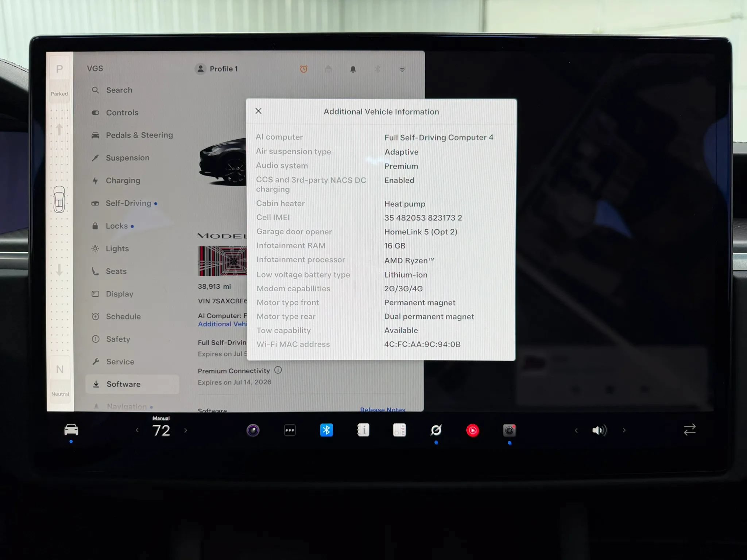Close the Additional Vehicle Information dialog
Screen dimensions: 747x560
(258, 111)
